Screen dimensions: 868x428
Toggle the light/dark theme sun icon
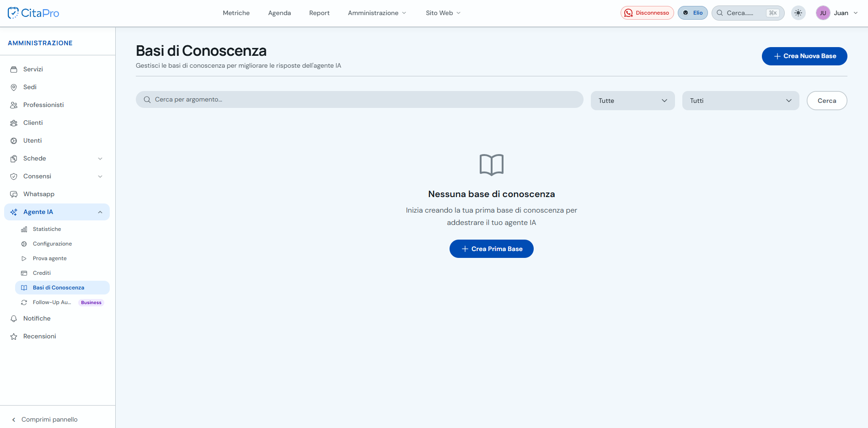point(798,13)
